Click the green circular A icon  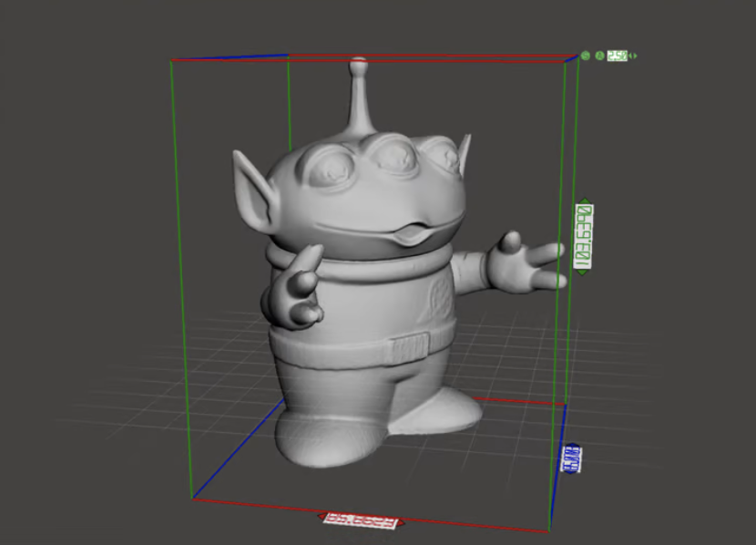599,56
